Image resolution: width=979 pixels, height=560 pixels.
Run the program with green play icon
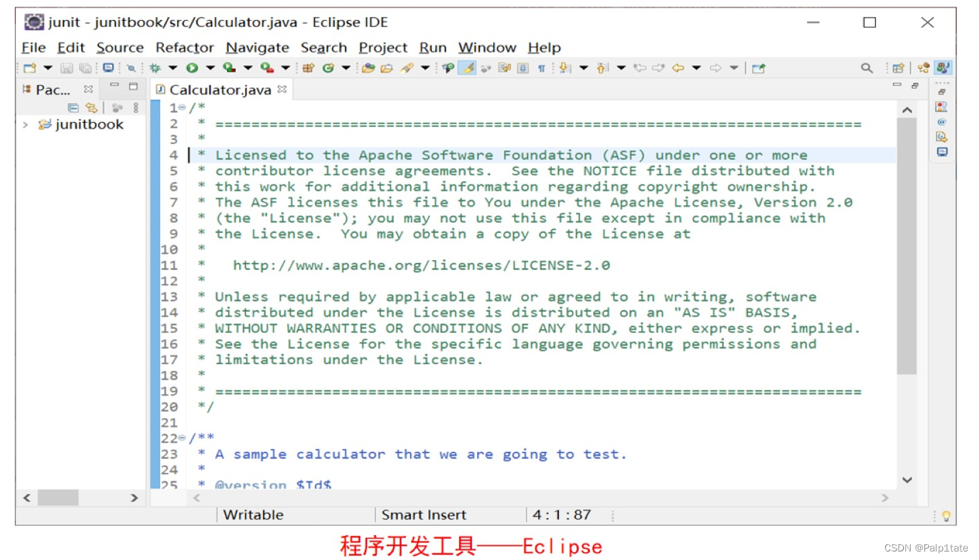(x=192, y=68)
